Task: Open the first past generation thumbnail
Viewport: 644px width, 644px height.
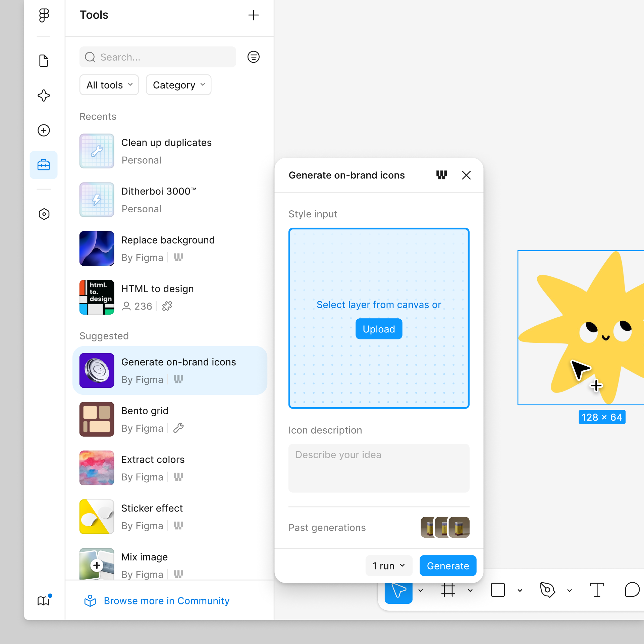Action: pos(427,527)
